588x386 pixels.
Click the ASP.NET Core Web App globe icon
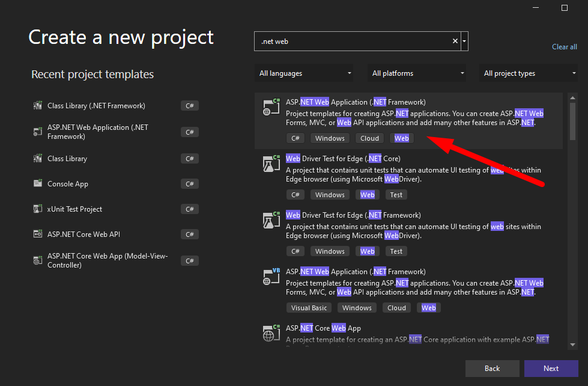(270, 332)
